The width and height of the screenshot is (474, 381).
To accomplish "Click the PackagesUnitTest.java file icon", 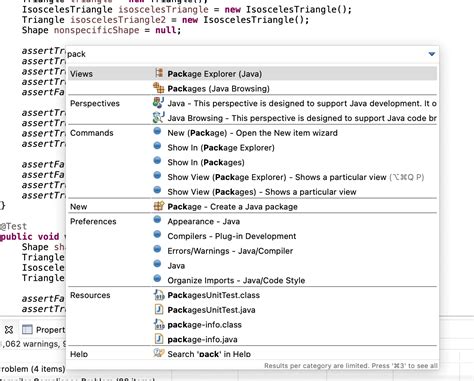I will click(159, 309).
